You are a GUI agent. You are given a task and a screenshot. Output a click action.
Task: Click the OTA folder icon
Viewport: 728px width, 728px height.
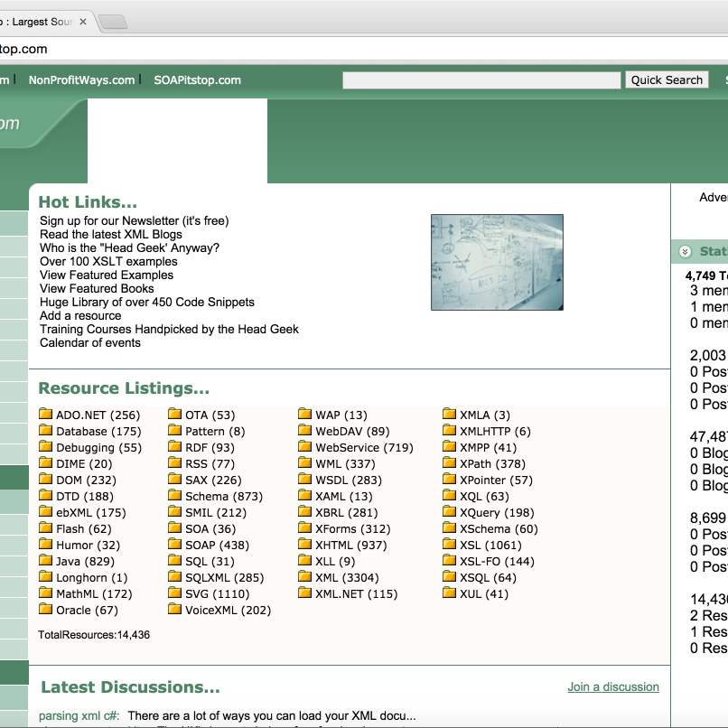174,413
